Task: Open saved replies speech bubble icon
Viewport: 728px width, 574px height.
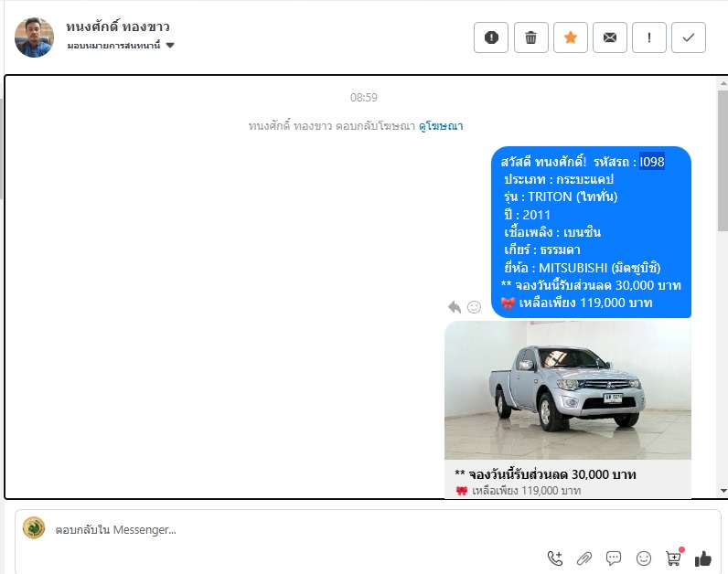Action: click(614, 558)
